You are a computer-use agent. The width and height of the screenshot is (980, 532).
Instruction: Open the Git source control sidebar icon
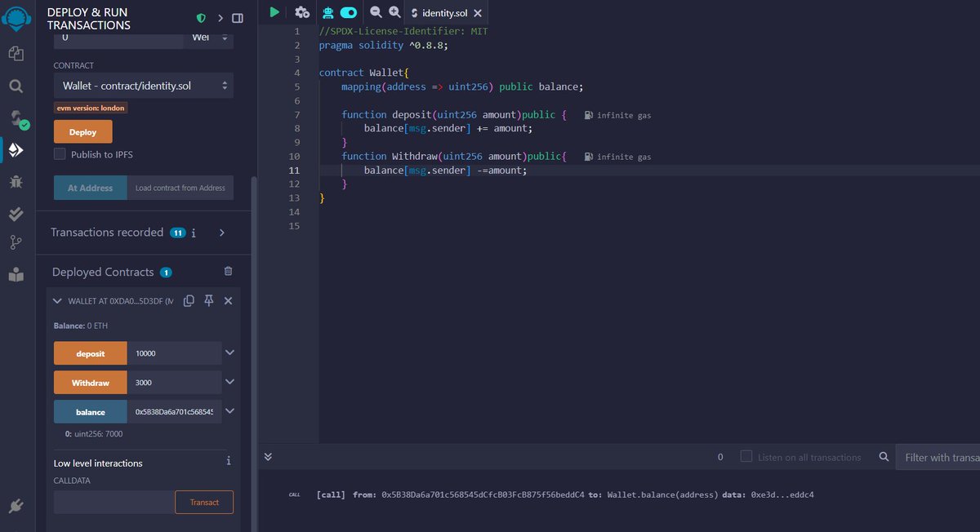click(16, 242)
